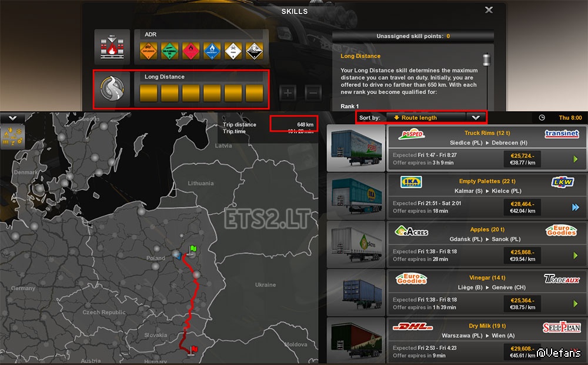Select the ADR white toxic skull icon
The image size is (588, 365).
(233, 51)
